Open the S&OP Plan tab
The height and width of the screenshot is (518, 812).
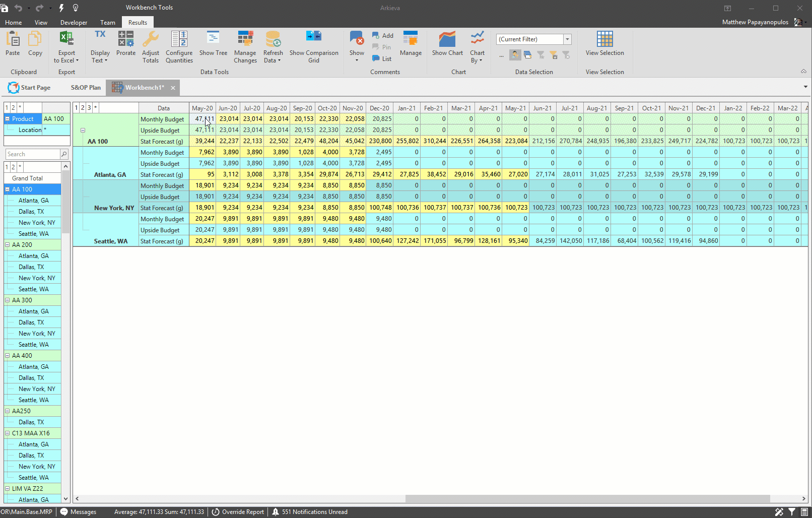[x=86, y=88]
